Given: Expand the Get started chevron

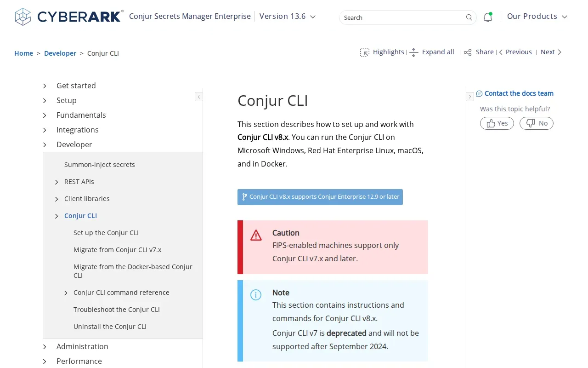Looking at the screenshot, I should pos(45,86).
